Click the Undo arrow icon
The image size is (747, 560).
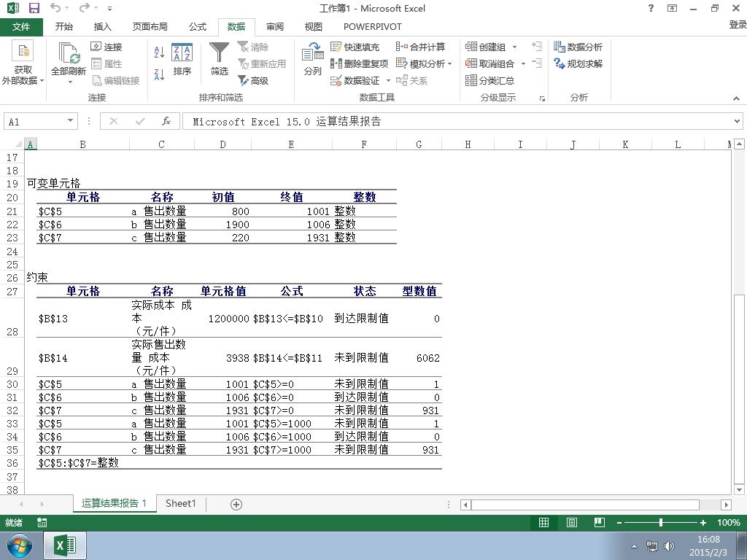[55, 7]
